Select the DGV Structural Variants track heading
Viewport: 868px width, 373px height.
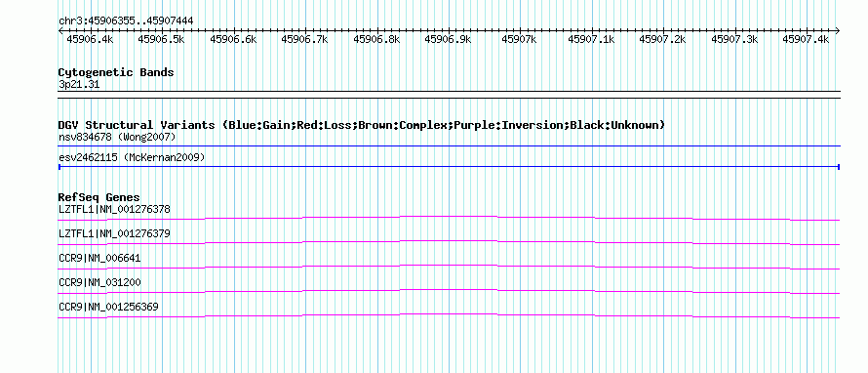(361, 125)
